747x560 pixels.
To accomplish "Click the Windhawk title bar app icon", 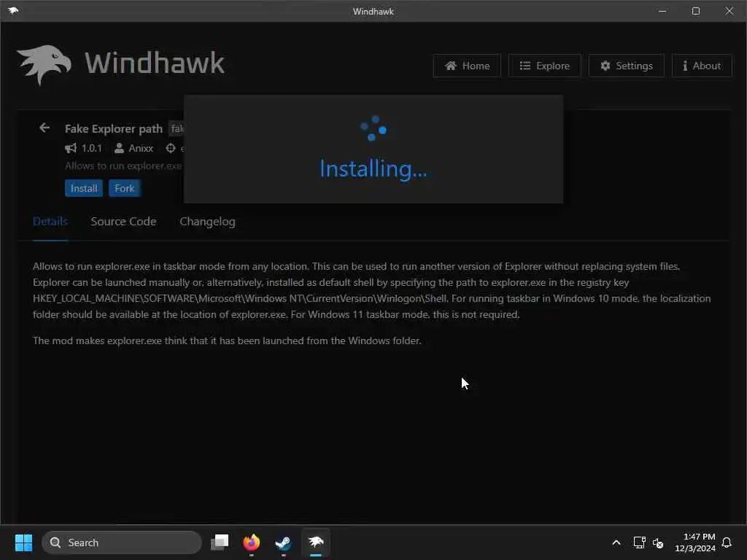I will pyautogui.click(x=13, y=10).
